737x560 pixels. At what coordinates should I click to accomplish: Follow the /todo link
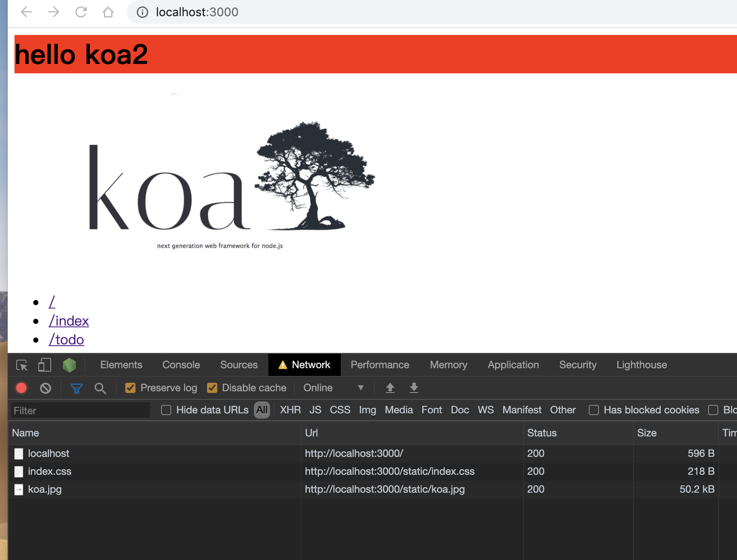coord(66,339)
